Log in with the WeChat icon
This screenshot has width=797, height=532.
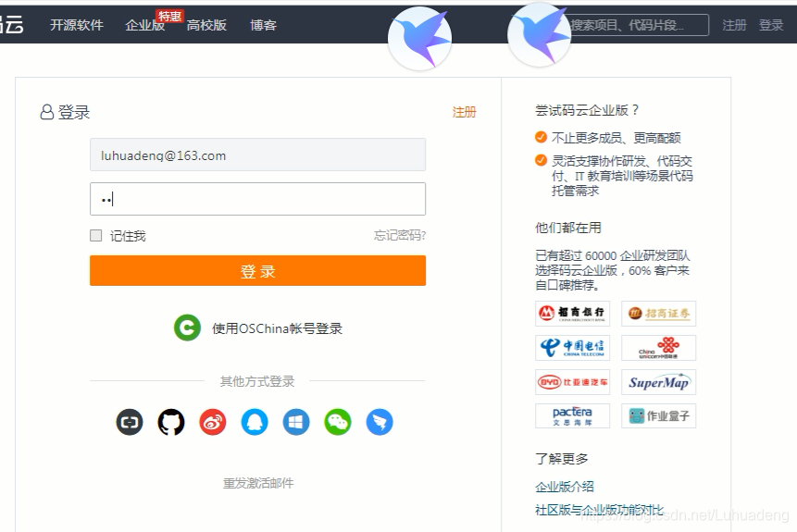point(338,422)
